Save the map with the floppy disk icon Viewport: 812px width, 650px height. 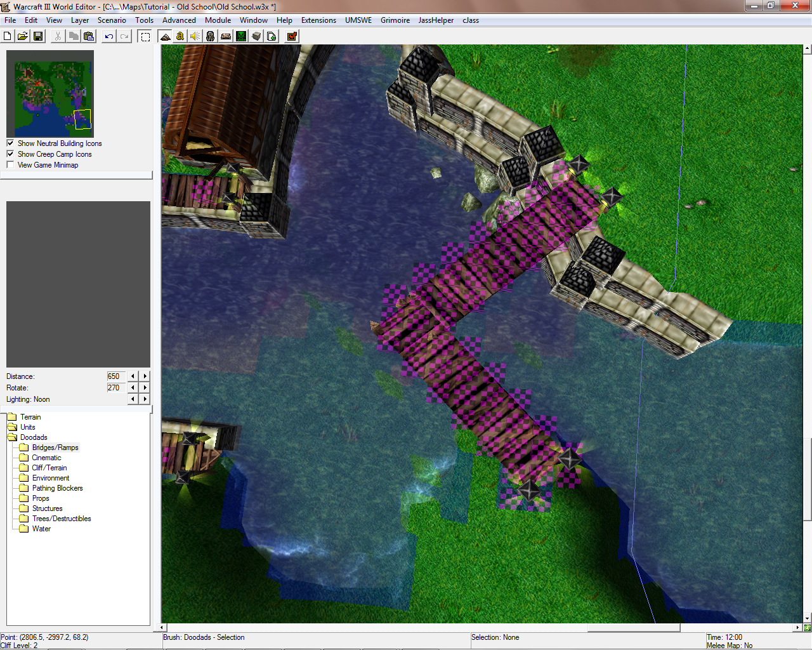point(38,36)
